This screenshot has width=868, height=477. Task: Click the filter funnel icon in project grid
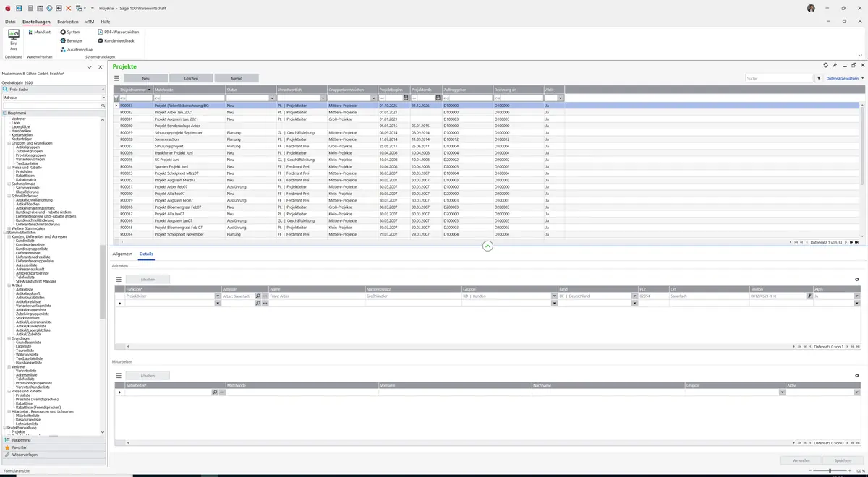pyautogui.click(x=116, y=98)
